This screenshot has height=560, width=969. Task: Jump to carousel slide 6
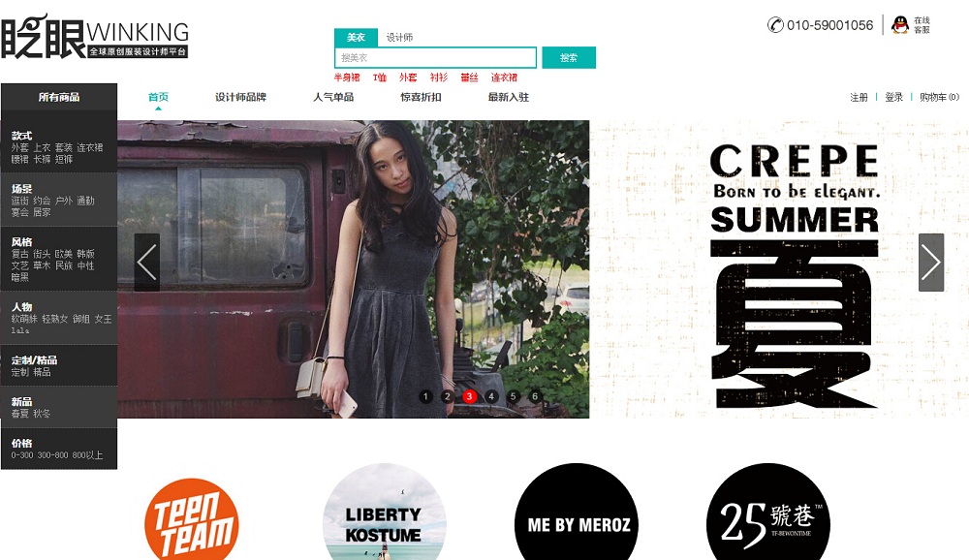click(535, 396)
